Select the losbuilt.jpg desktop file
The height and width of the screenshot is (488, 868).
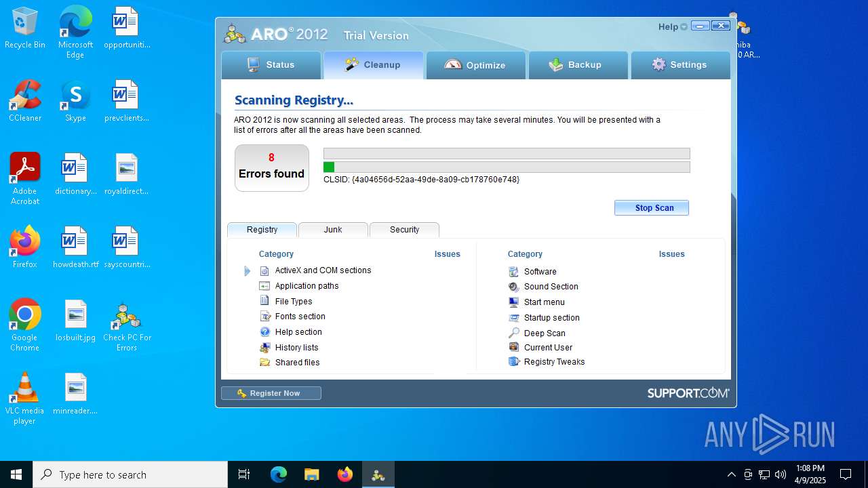point(75,321)
